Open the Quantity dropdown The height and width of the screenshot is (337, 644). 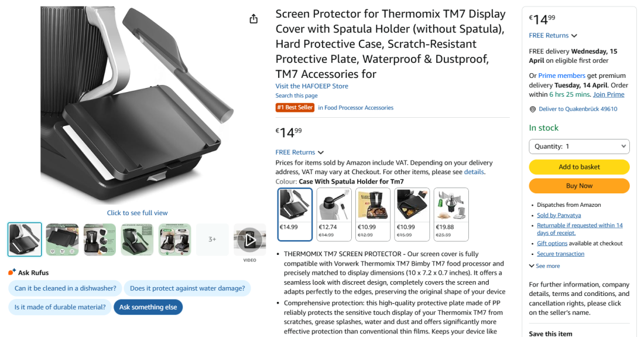tap(579, 147)
